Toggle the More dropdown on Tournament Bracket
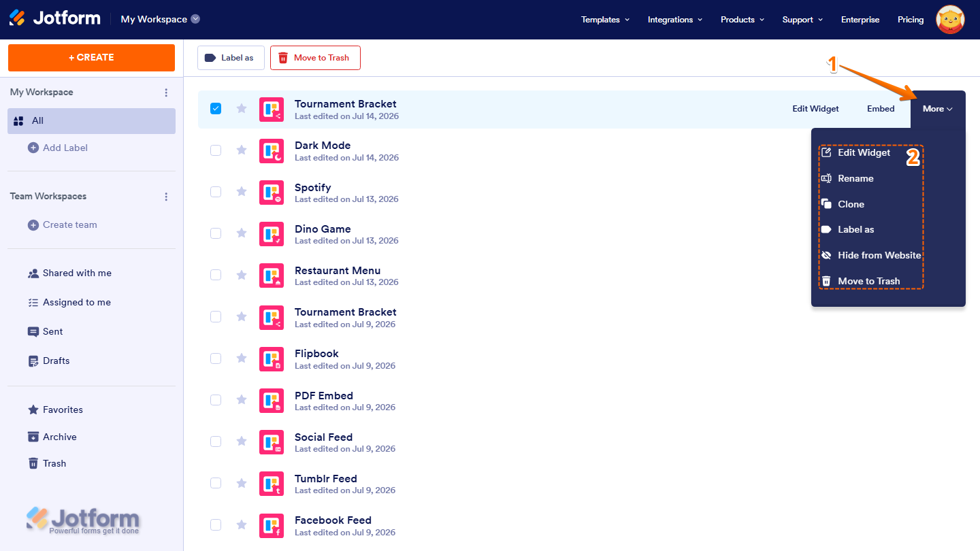 click(938, 109)
